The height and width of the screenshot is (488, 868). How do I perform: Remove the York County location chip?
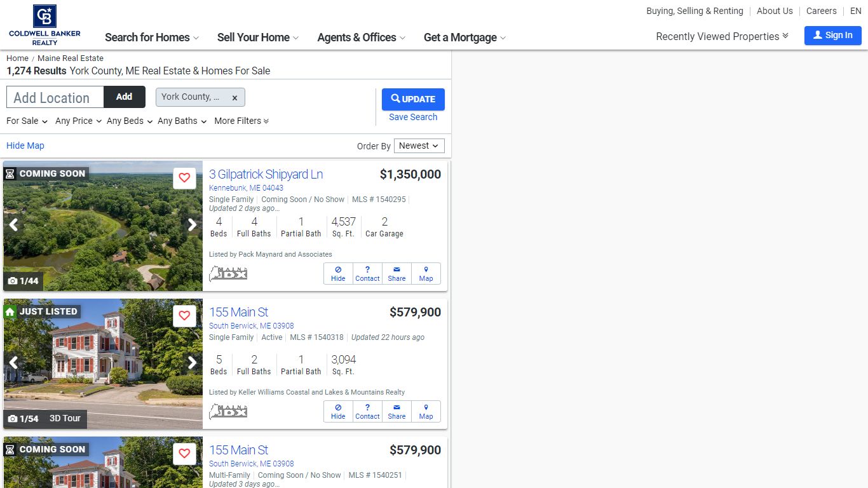234,97
